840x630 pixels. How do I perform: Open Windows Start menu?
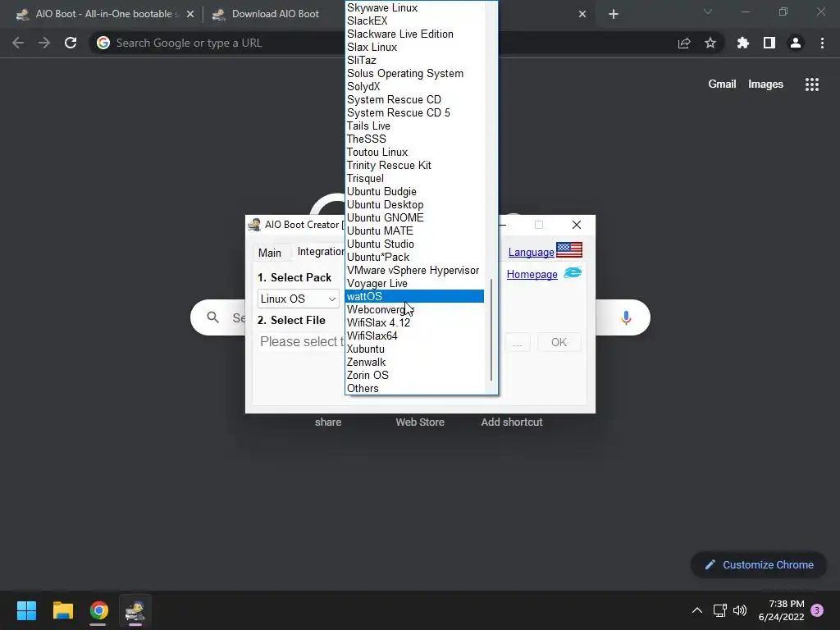(26, 610)
